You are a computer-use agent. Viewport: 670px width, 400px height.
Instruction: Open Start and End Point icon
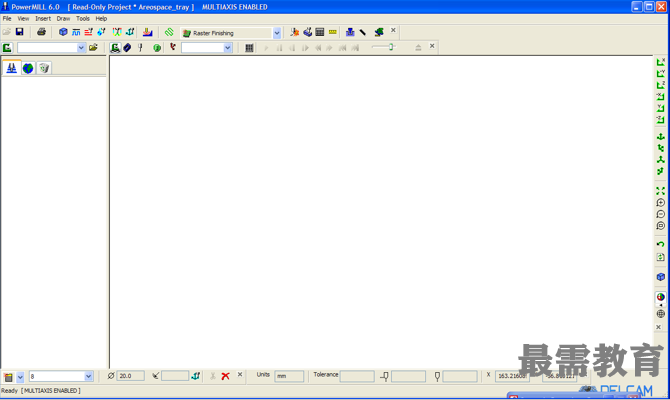pyautogui.click(x=101, y=32)
